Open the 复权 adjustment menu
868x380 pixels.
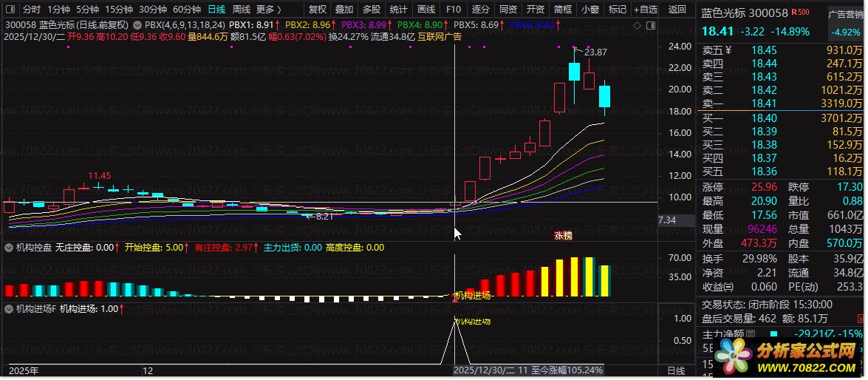tap(317, 10)
